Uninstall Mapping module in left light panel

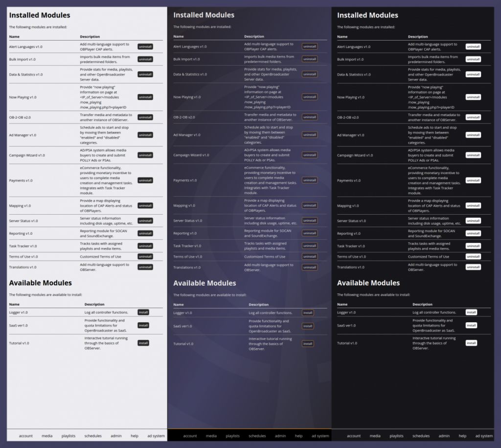pos(145,205)
